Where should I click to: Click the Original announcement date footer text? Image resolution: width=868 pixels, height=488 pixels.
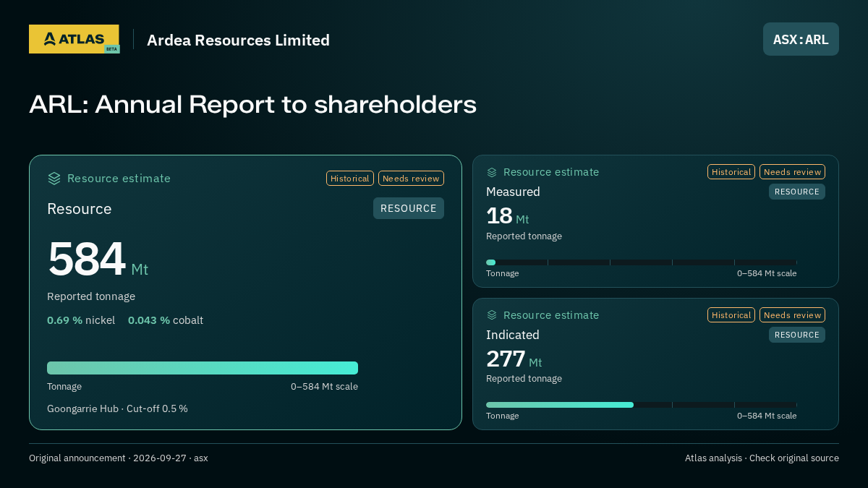(x=119, y=458)
